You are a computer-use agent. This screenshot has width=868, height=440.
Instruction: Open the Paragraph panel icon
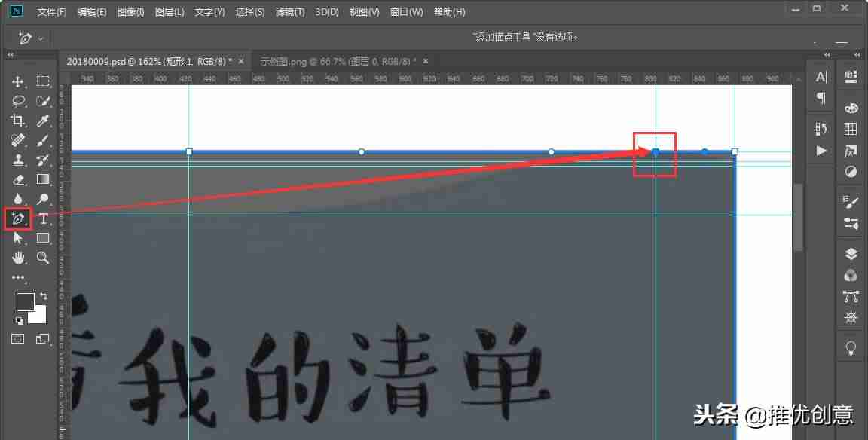(x=821, y=98)
